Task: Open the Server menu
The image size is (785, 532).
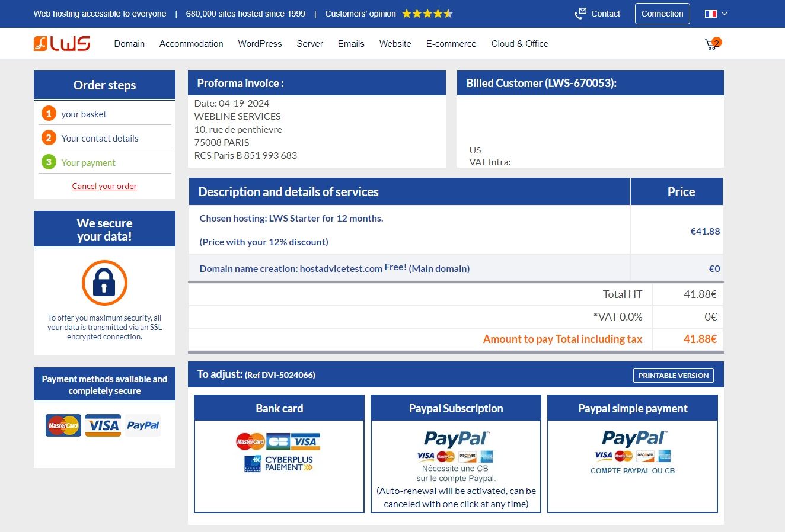Action: click(310, 44)
